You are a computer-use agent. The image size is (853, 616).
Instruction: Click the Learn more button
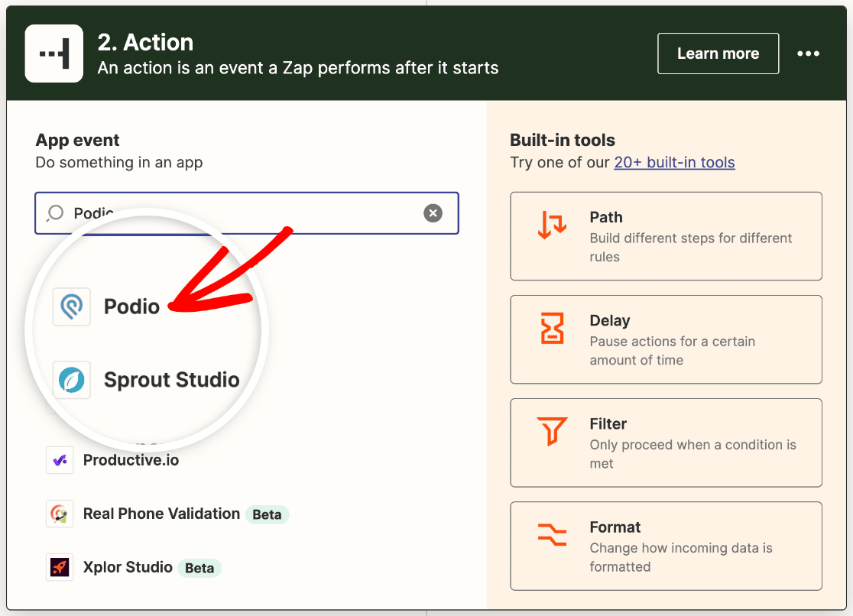pos(718,53)
